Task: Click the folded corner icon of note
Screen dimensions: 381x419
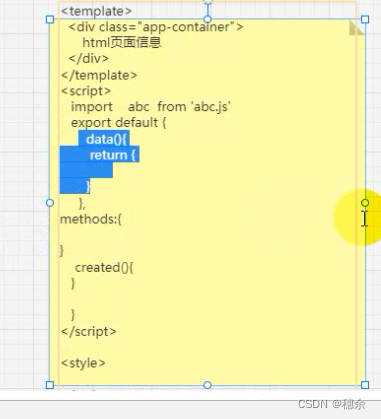Action: [356, 28]
